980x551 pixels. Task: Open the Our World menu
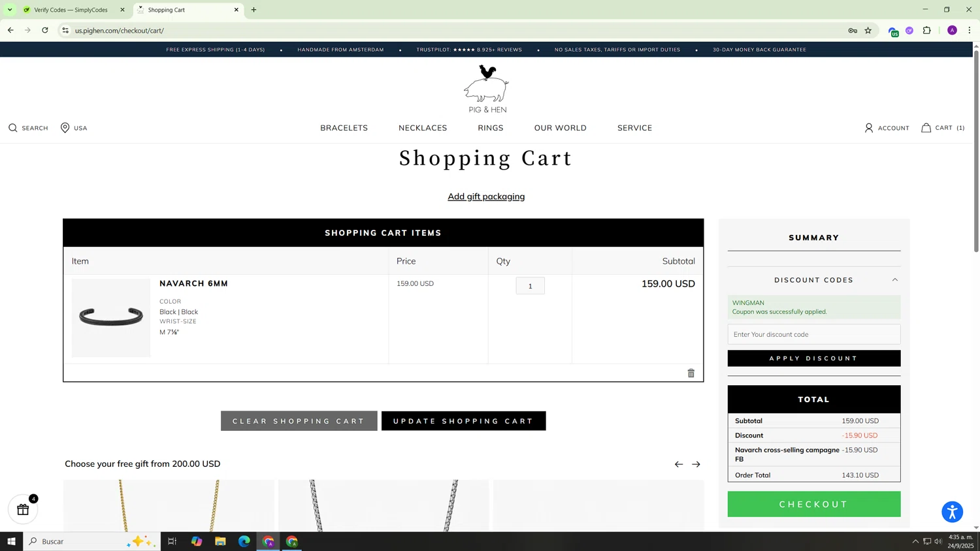click(x=561, y=128)
